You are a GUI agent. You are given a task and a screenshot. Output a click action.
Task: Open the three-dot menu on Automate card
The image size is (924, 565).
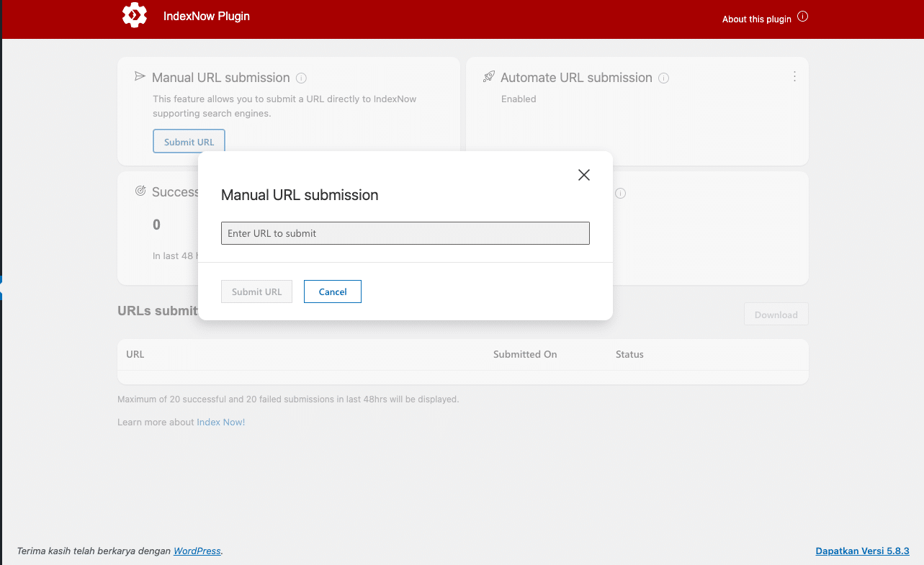794,76
